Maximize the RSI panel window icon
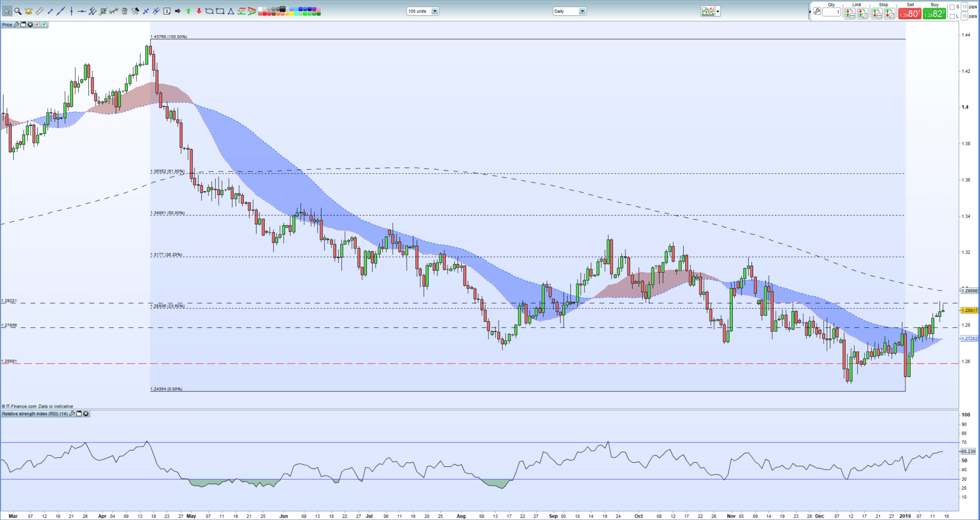The height and width of the screenshot is (520, 980). tap(79, 414)
